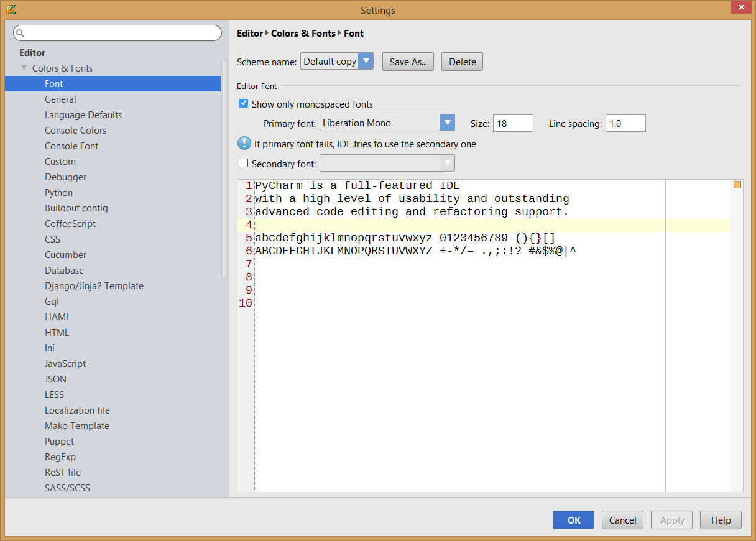Select CoffeeScript item
The image size is (756, 541).
(x=70, y=223)
